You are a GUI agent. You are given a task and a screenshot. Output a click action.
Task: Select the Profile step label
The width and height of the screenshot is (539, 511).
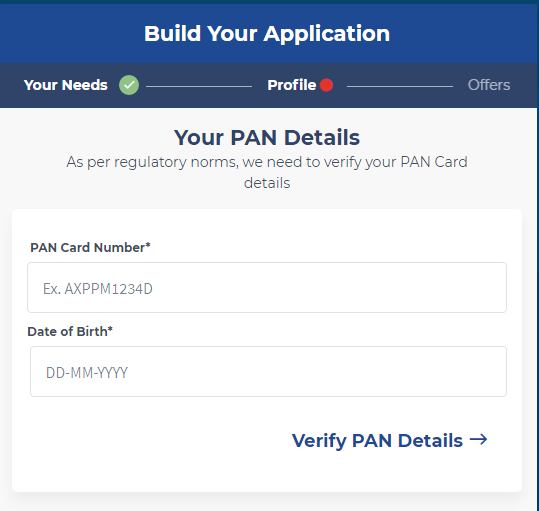tap(292, 85)
